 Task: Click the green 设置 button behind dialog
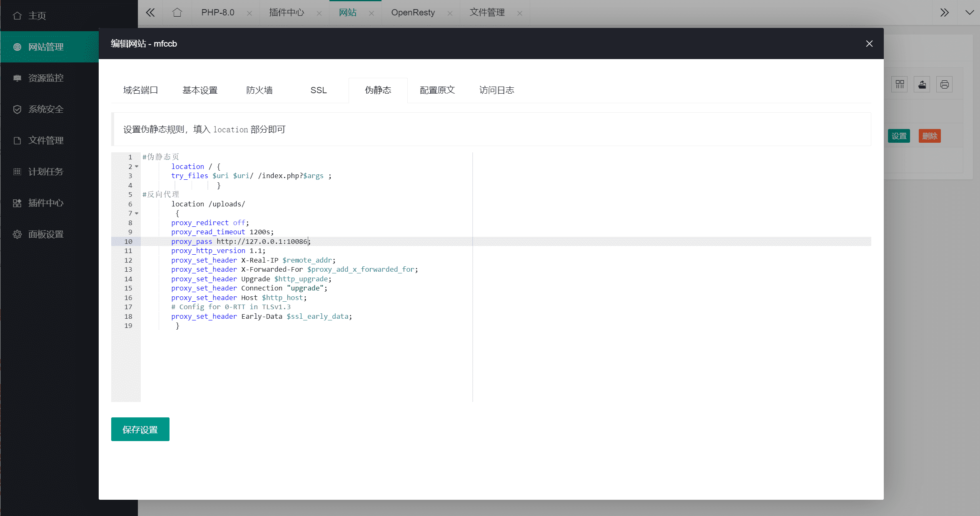point(899,136)
